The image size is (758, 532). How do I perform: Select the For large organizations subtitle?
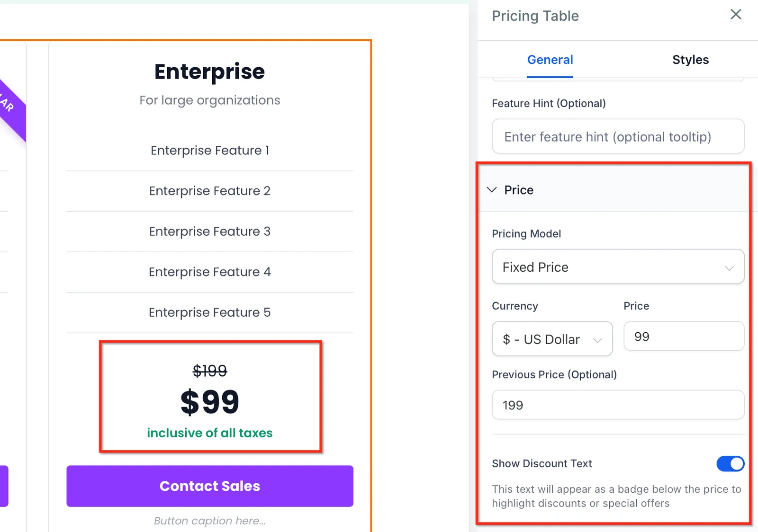(x=210, y=100)
